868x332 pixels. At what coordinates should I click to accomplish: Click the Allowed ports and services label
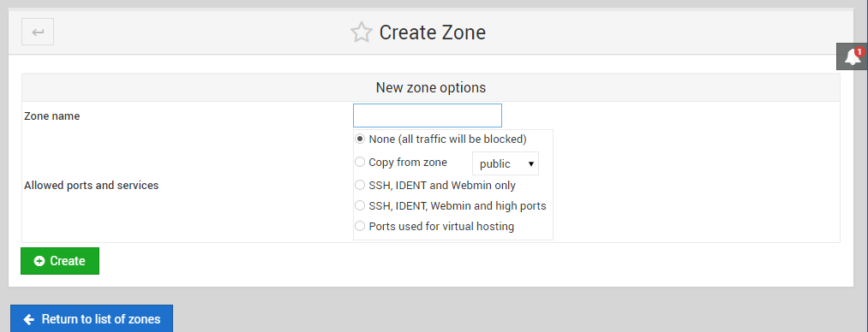point(92,186)
